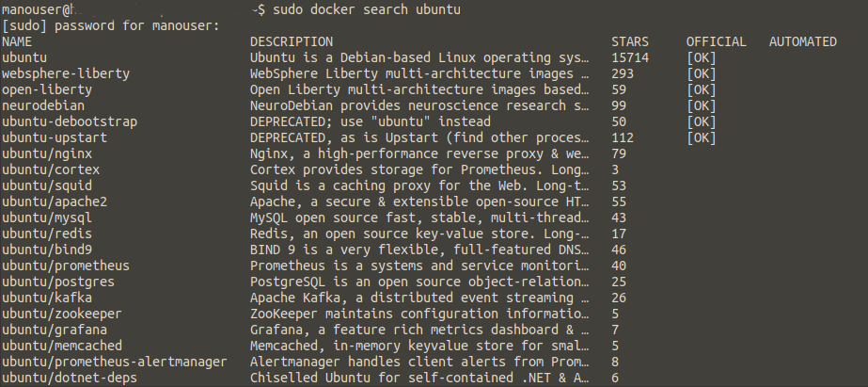Select the 'ubuntu-debootstrap' image name
868x387 pixels.
click(70, 122)
